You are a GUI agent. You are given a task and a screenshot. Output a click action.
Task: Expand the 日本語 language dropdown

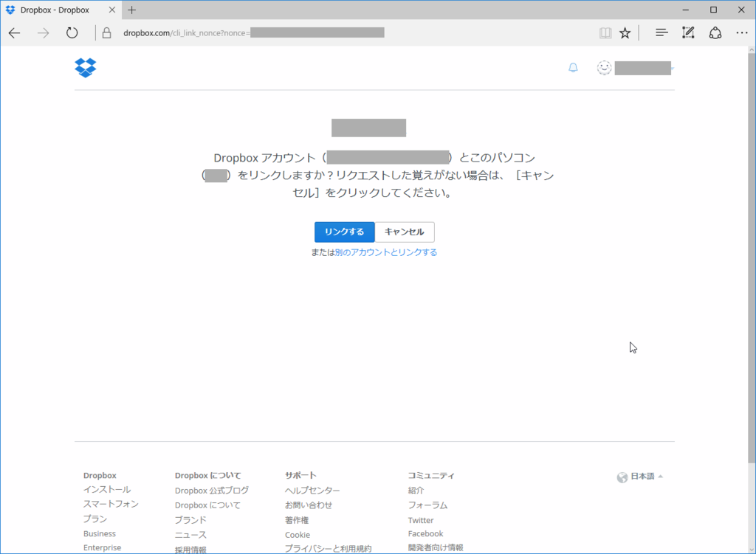coord(647,477)
